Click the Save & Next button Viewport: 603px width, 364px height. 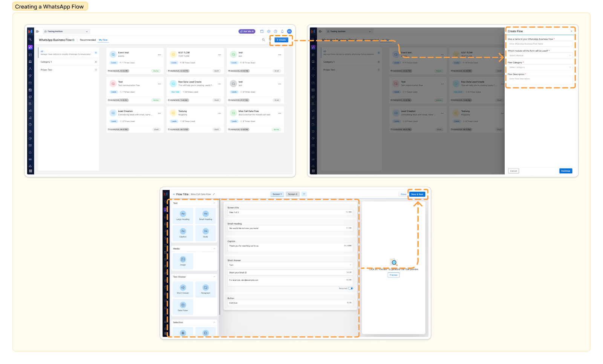click(417, 194)
